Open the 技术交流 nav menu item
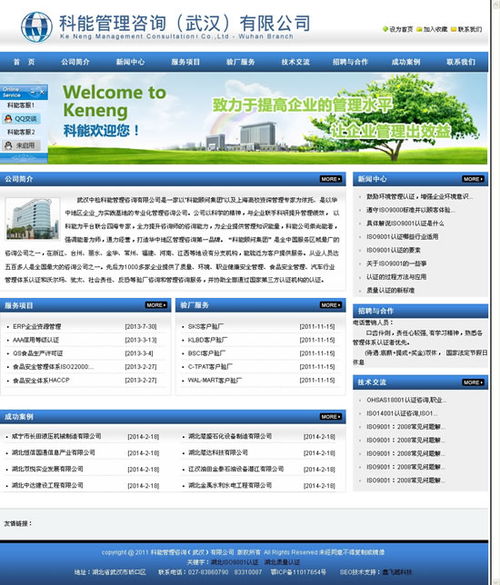 (x=296, y=62)
